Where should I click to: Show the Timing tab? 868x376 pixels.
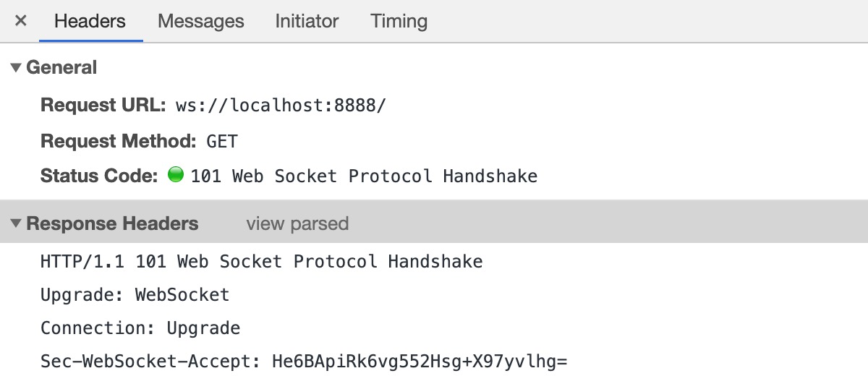(x=399, y=21)
